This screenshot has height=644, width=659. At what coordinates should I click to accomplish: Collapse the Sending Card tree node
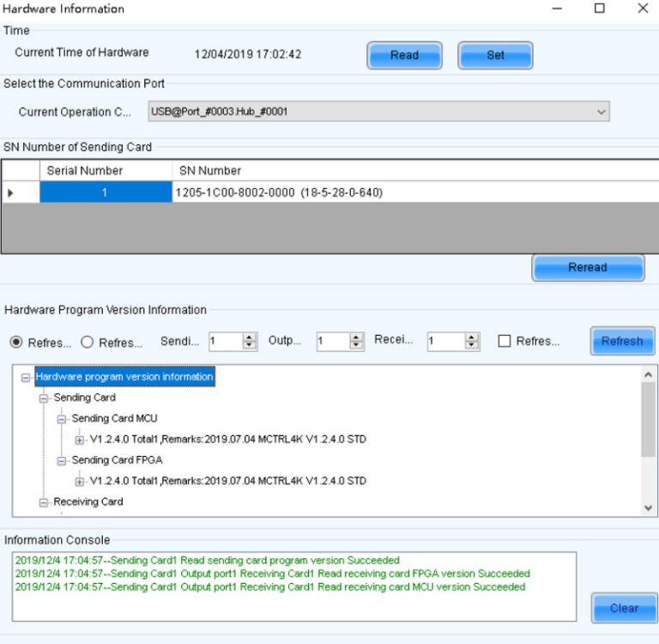pos(44,398)
